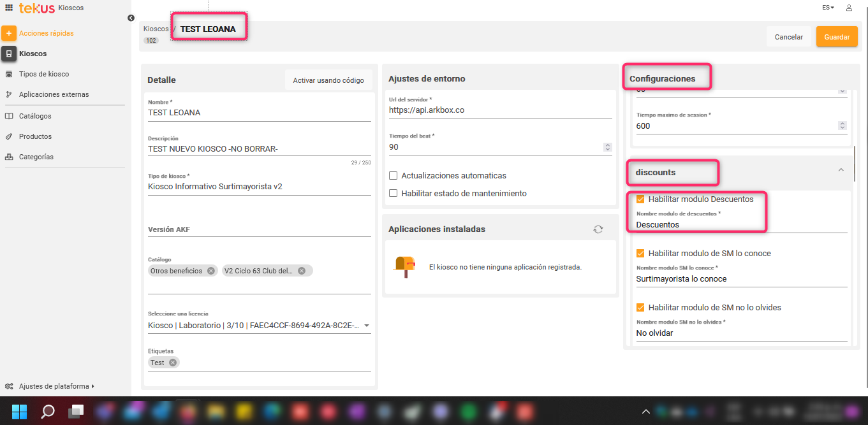The width and height of the screenshot is (868, 425).
Task: Expand the license selection dropdown
Action: (x=367, y=326)
